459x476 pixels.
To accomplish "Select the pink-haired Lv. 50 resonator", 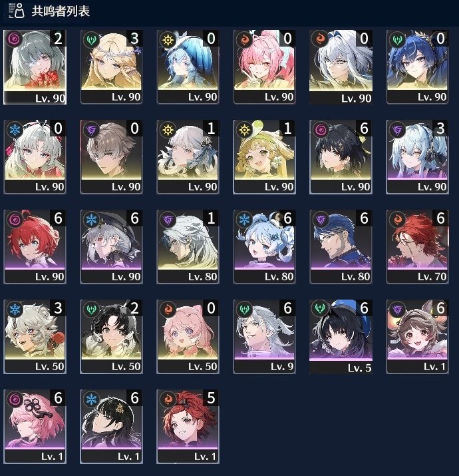I will 188,336.
